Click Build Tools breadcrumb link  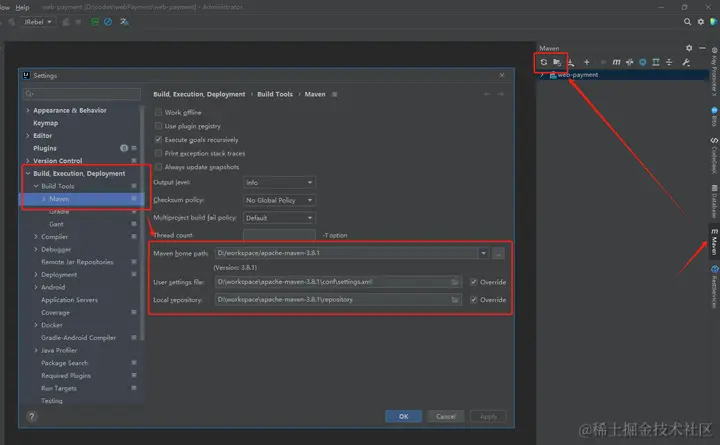(x=275, y=94)
